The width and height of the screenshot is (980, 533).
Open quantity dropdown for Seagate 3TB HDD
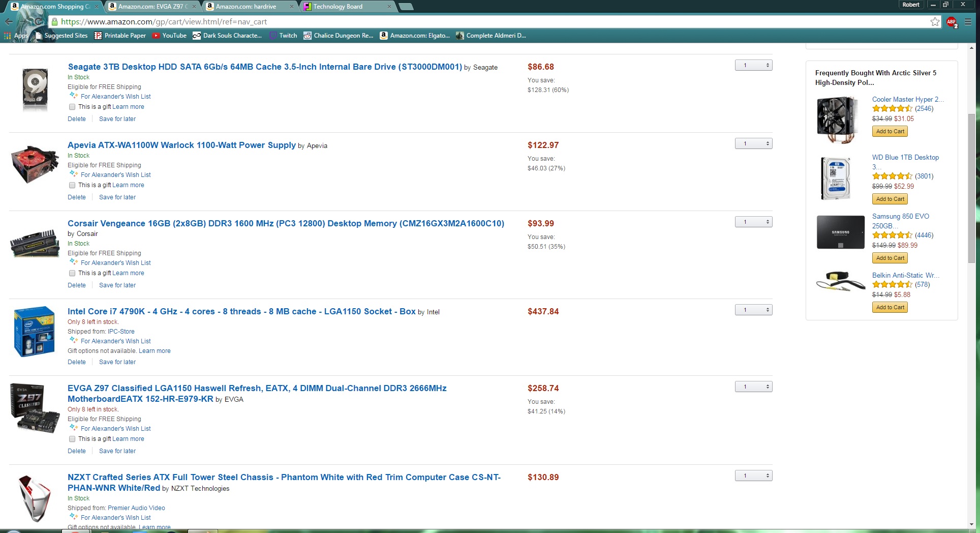coord(753,66)
